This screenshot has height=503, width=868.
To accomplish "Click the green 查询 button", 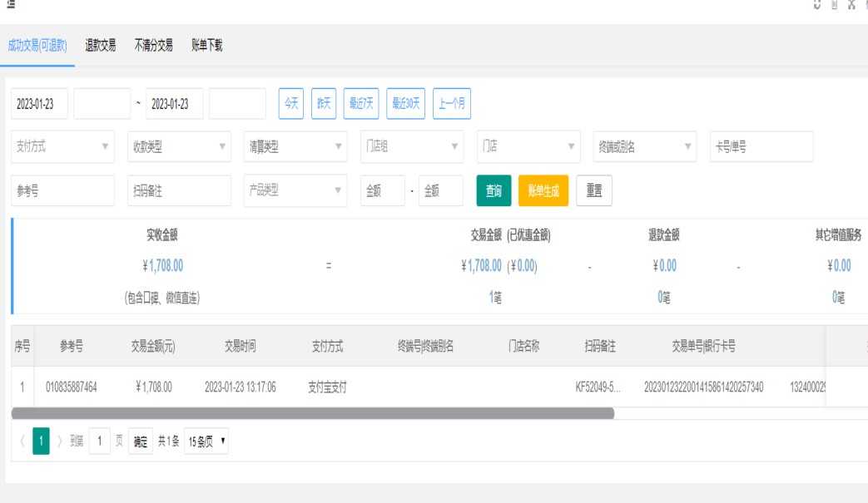I will pyautogui.click(x=494, y=190).
